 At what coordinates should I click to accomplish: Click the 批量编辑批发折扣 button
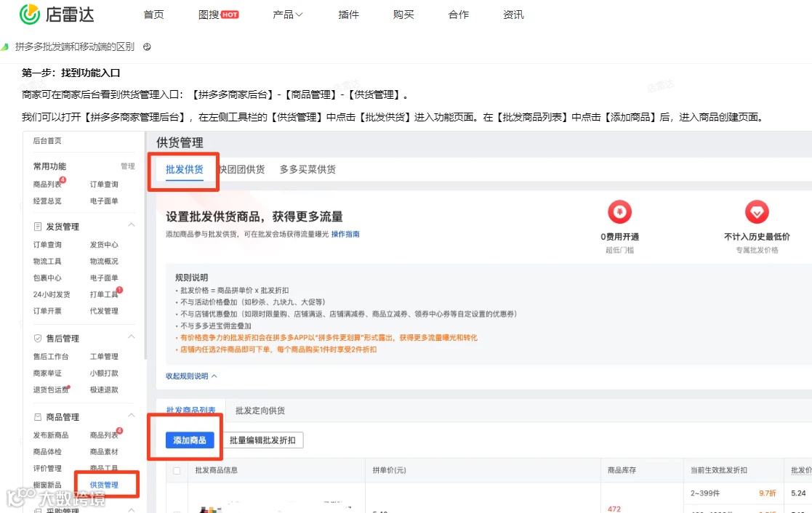pos(262,440)
